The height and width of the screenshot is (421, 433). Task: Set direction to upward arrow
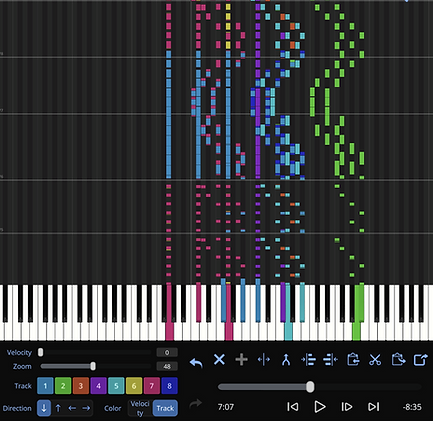pyautogui.click(x=58, y=408)
